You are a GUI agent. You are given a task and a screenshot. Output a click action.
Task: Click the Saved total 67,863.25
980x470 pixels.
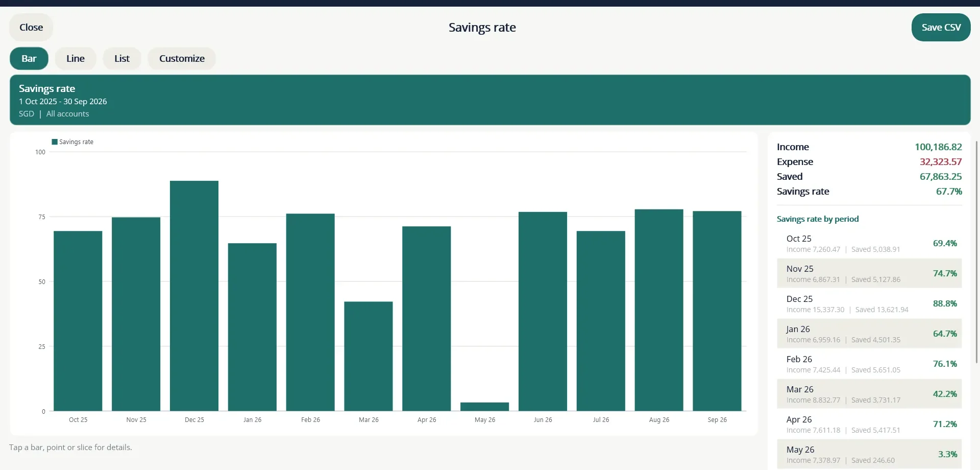point(941,177)
